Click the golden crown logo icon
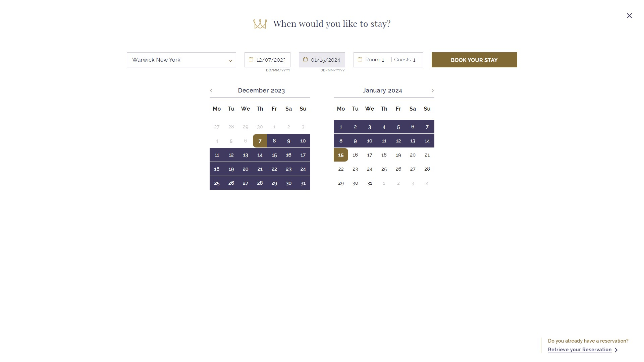Viewport: 644px width, 362px height. click(260, 24)
